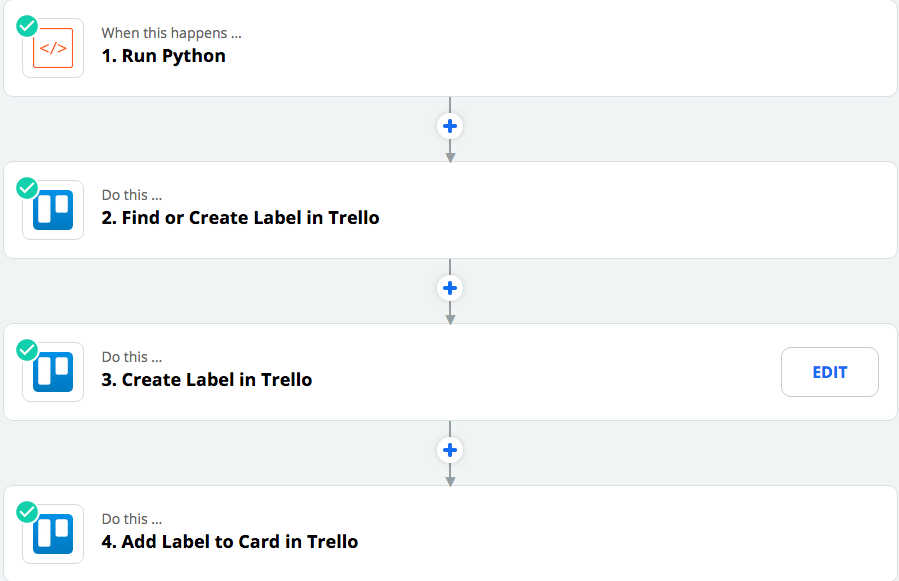This screenshot has width=899, height=581.
Task: Click the green checkmark on step 3
Action: click(x=27, y=350)
